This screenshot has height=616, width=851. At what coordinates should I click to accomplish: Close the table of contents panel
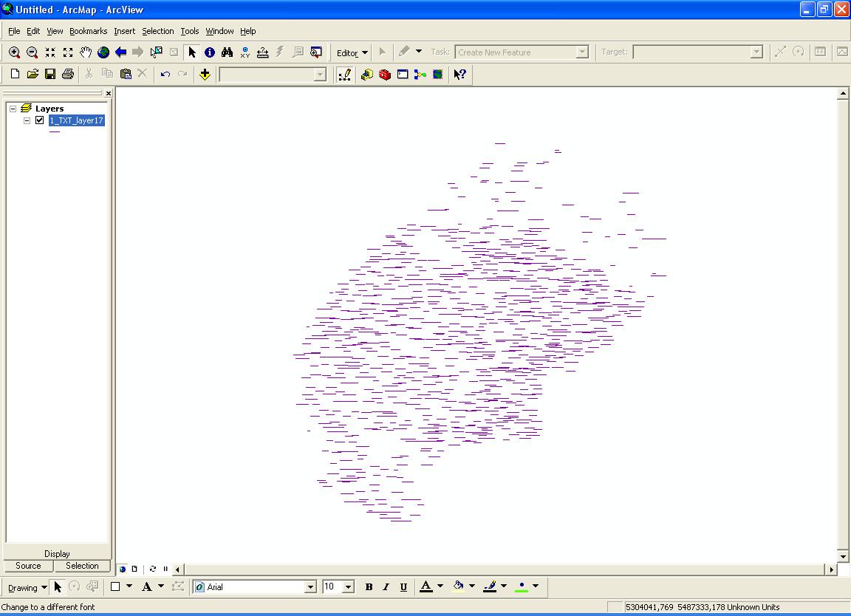point(109,93)
